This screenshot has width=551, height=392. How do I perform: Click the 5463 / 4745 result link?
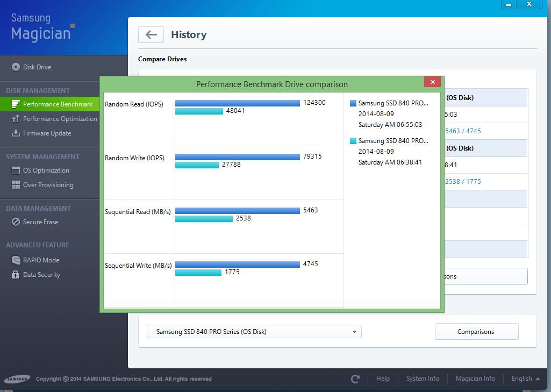(463, 131)
